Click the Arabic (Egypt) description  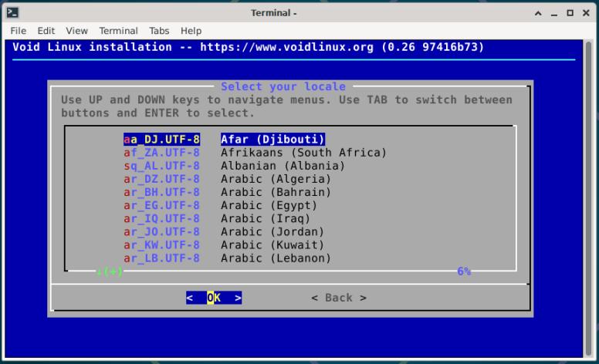coord(269,205)
